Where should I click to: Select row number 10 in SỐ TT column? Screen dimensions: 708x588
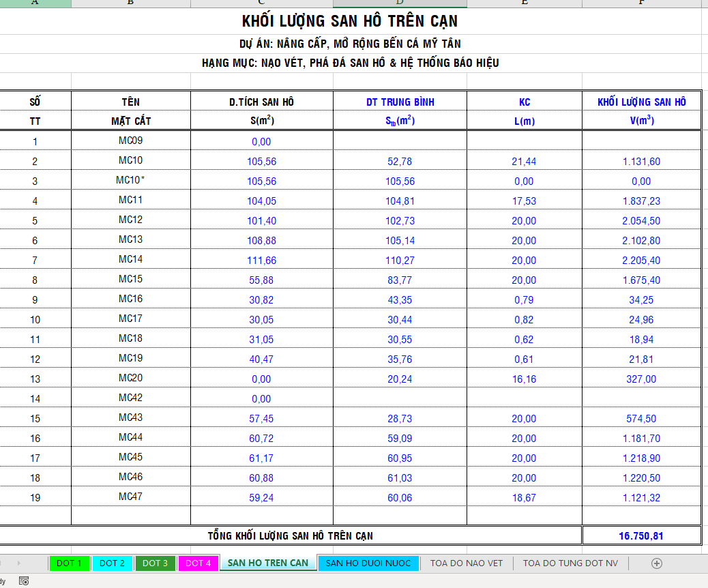point(35,320)
